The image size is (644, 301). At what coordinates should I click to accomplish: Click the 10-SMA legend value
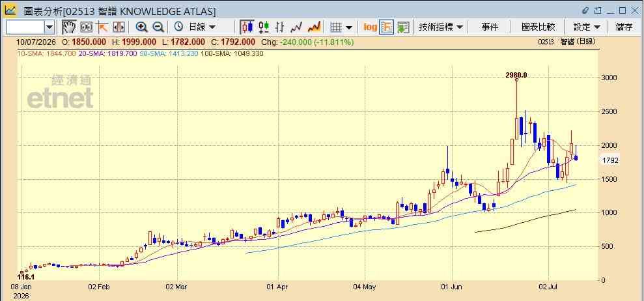[x=46, y=53]
